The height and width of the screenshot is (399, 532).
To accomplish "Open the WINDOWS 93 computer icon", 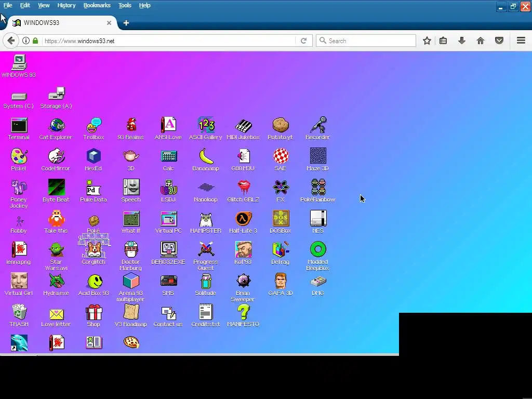I will click(19, 66).
